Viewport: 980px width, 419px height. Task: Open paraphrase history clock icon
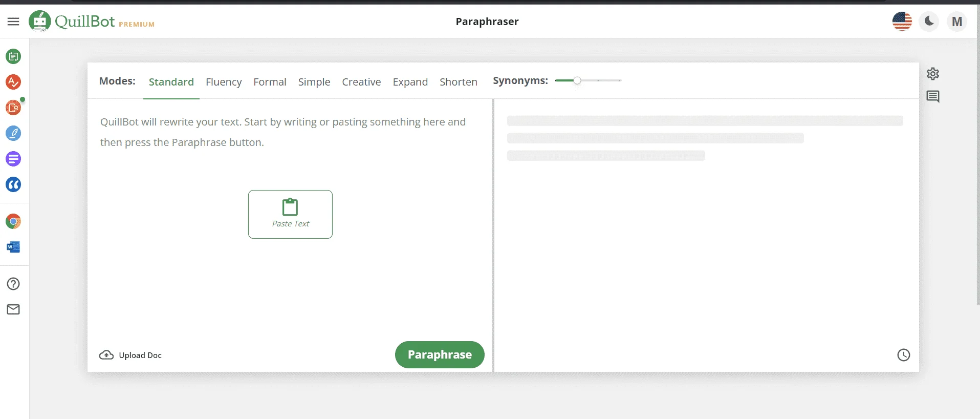904,355
